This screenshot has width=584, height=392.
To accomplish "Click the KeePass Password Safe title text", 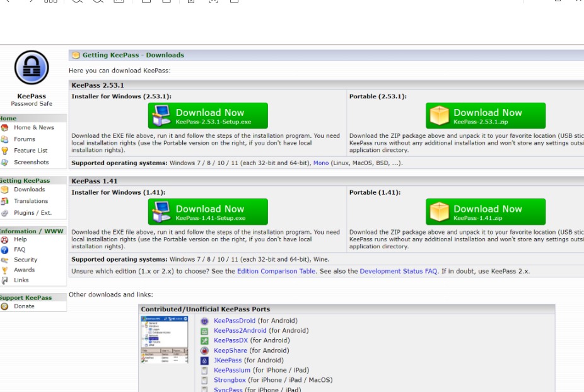I will pos(32,100).
